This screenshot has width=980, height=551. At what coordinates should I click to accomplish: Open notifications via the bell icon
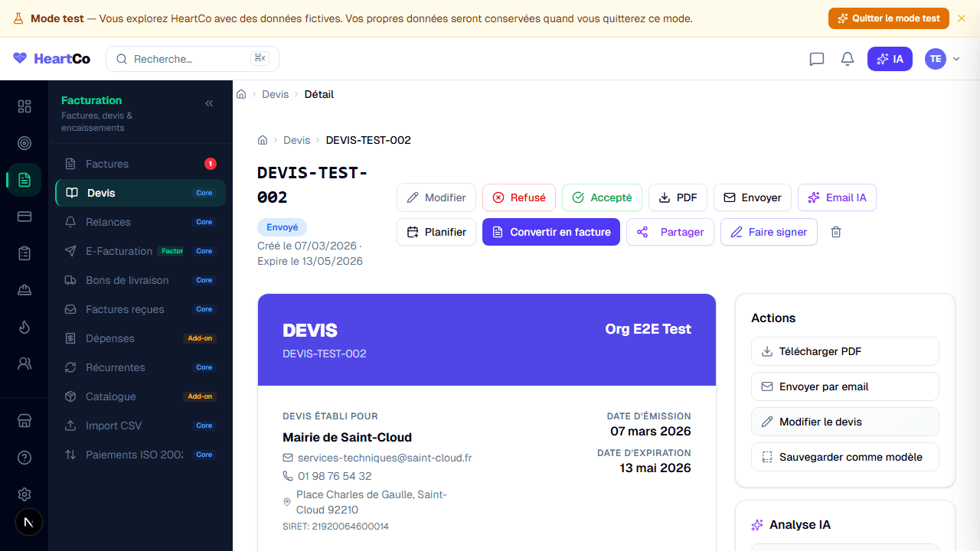847,59
